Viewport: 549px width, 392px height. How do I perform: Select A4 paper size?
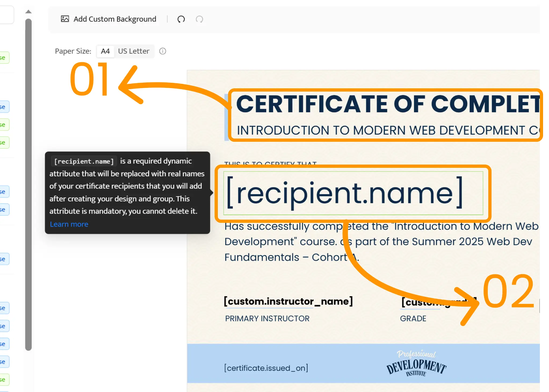click(105, 51)
